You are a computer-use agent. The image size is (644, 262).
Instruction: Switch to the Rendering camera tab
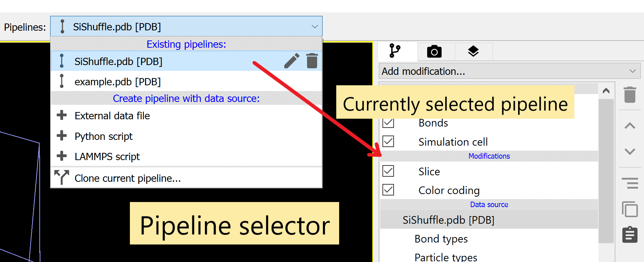pyautogui.click(x=434, y=52)
